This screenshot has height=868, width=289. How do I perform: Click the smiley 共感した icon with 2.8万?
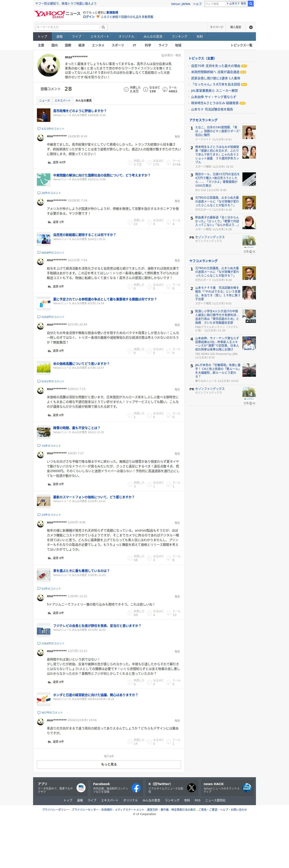tap(126, 89)
